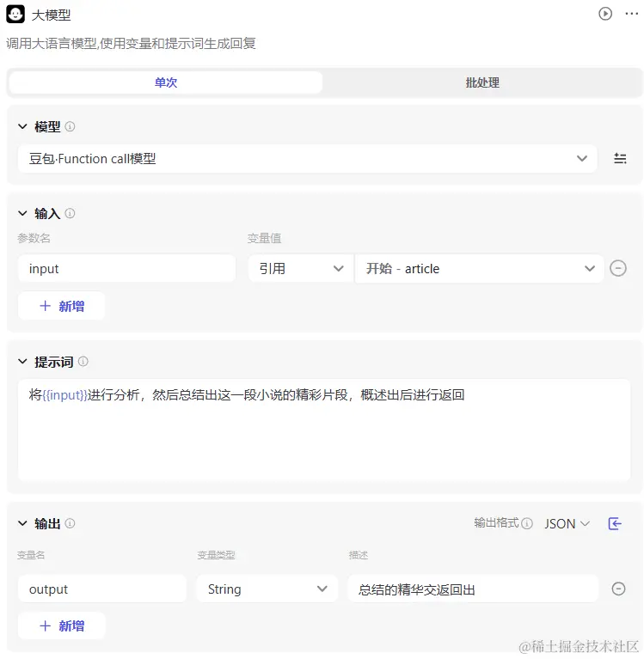
Task: Show info tooltip beside 提示词
Action: coord(83,362)
